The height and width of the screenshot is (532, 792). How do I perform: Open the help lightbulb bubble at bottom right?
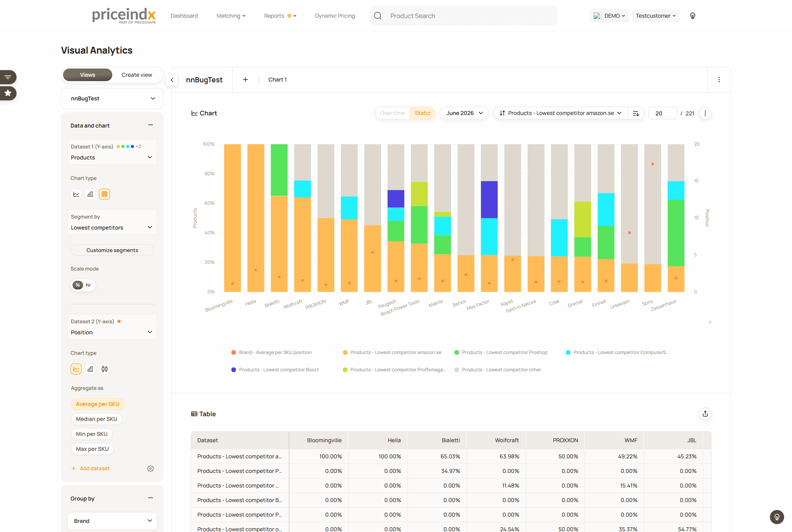point(777,517)
